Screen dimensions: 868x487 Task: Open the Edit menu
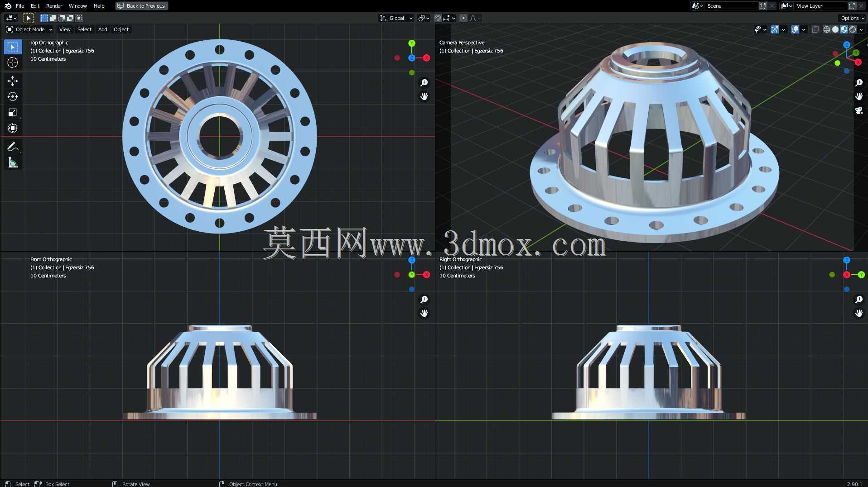[35, 6]
